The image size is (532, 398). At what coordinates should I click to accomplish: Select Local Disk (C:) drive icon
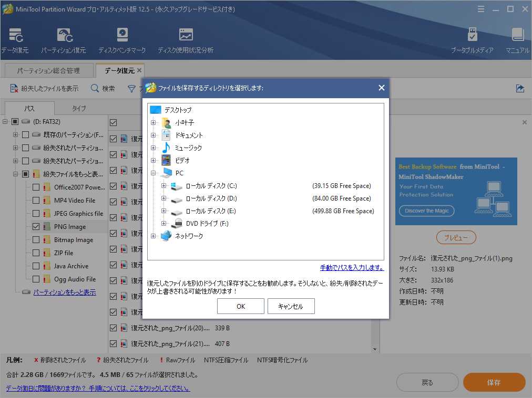177,186
